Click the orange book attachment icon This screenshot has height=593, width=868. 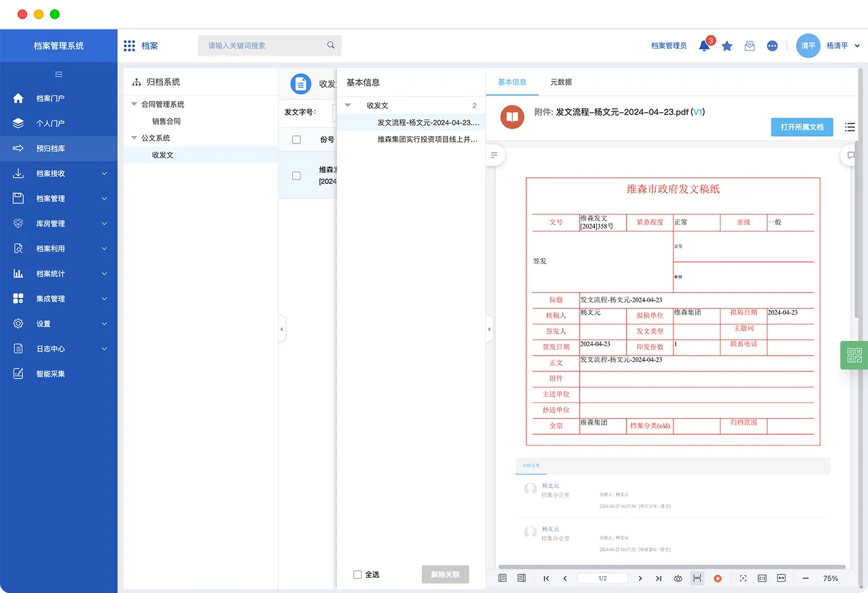point(512,117)
